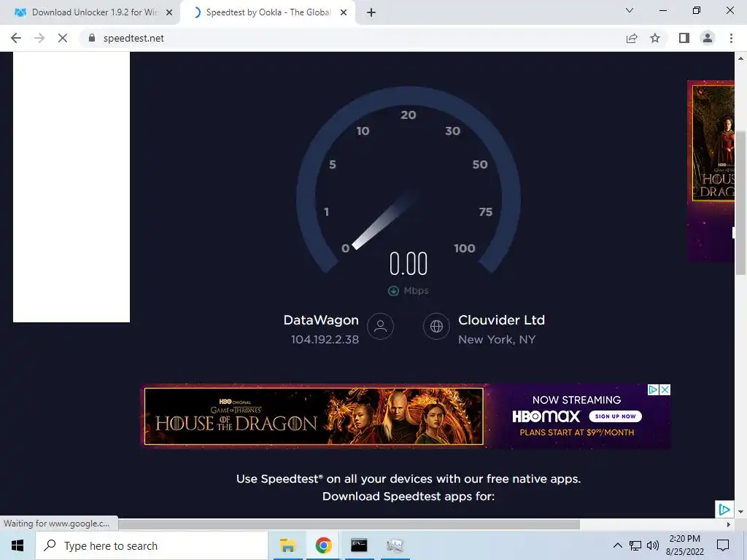
Task: Open the performance monitor taskbar app
Action: (395, 545)
